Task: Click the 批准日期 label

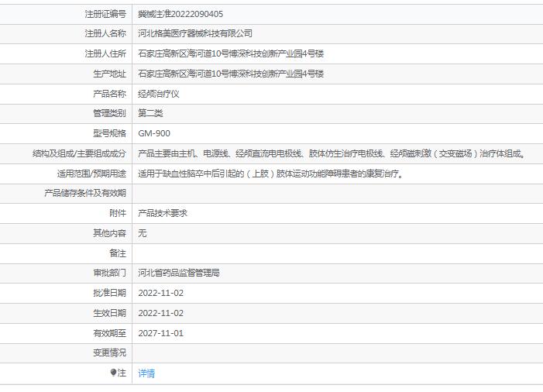Action: (x=110, y=293)
